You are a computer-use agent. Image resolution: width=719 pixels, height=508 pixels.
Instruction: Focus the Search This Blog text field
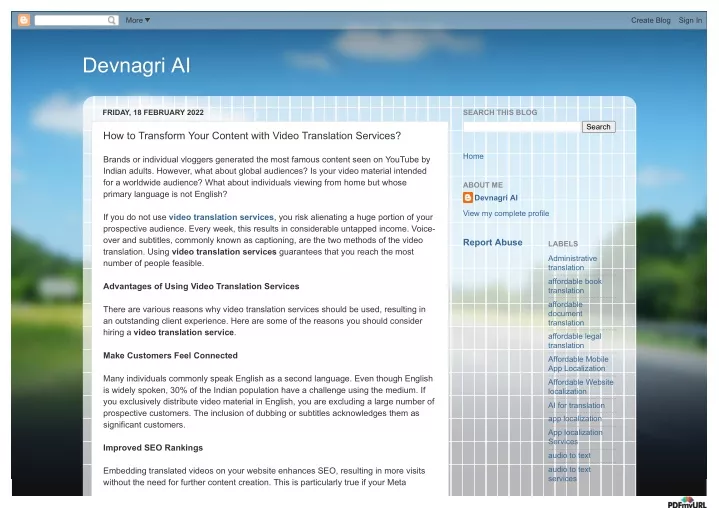[522, 127]
